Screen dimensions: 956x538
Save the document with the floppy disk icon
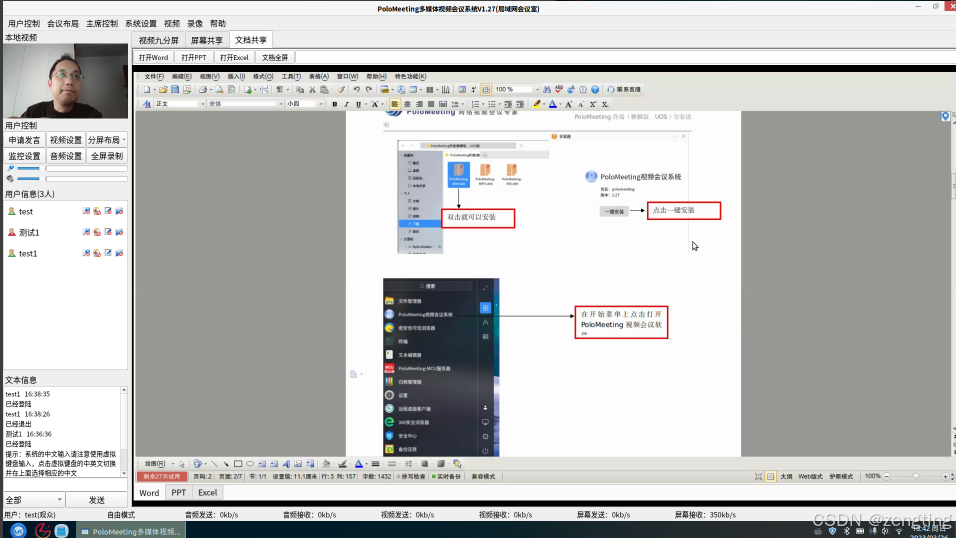(175, 90)
